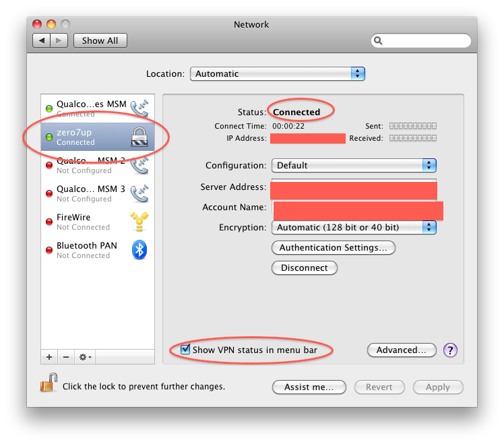This screenshot has width=504, height=444.
Task: Open Advanced network settings
Action: [x=402, y=350]
